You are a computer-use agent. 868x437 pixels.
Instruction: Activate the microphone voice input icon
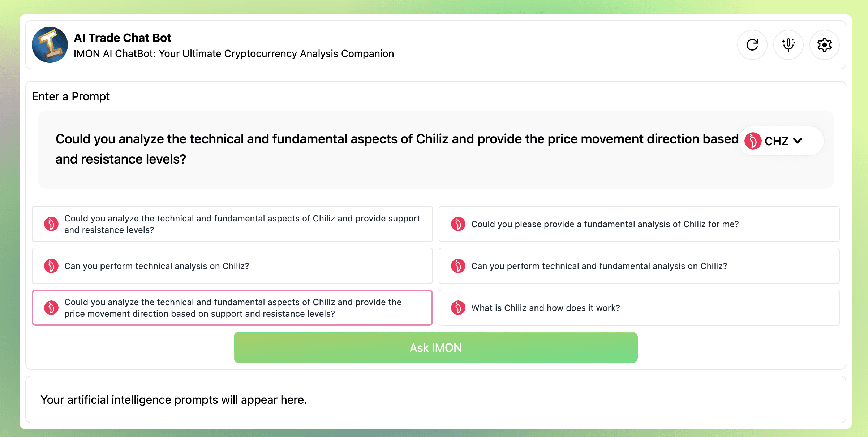click(x=788, y=45)
